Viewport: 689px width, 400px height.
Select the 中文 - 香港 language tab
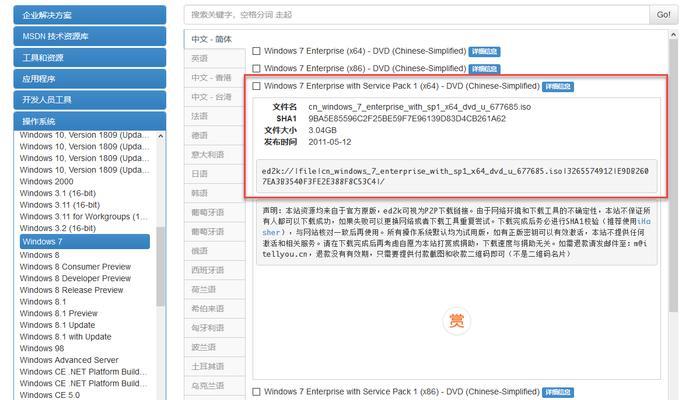coord(214,78)
